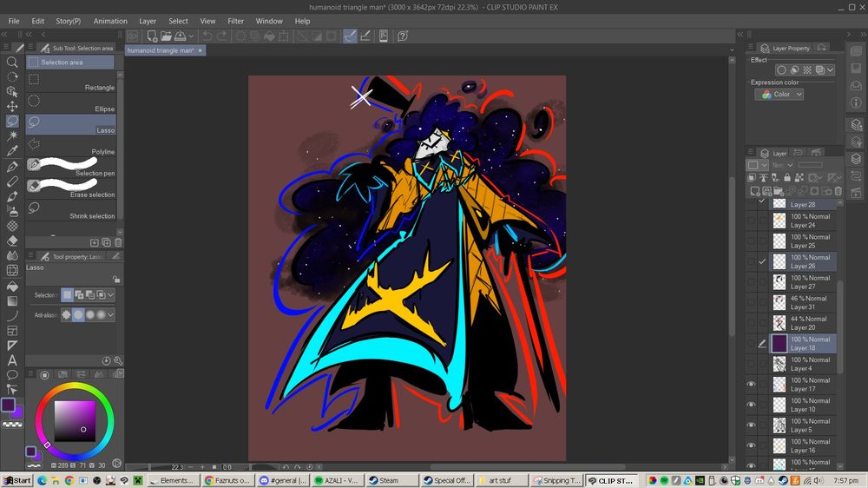The width and height of the screenshot is (868, 488).
Task: Show Layer 24 by clicking its visibility box
Action: tap(751, 221)
